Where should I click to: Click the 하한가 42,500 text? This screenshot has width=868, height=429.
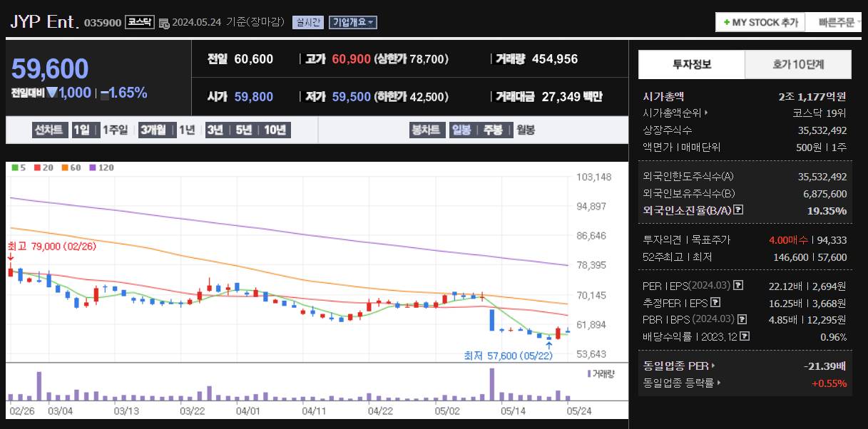tap(412, 96)
